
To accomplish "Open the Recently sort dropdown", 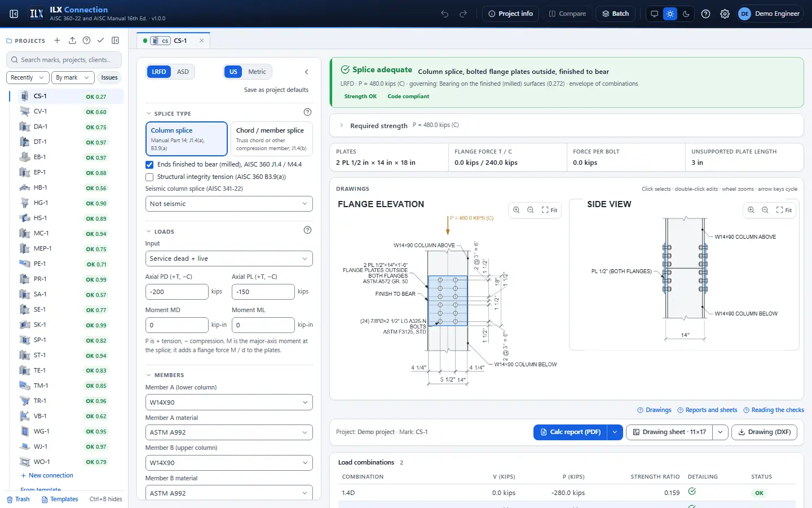I will click(27, 77).
